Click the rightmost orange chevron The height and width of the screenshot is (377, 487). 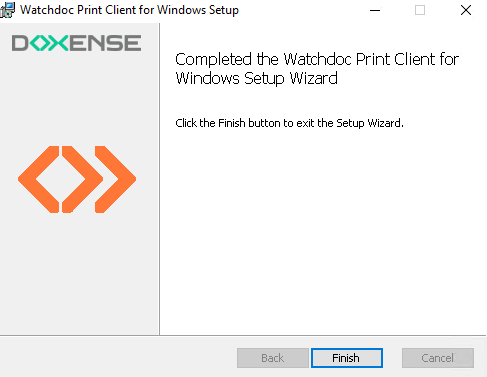pos(115,179)
